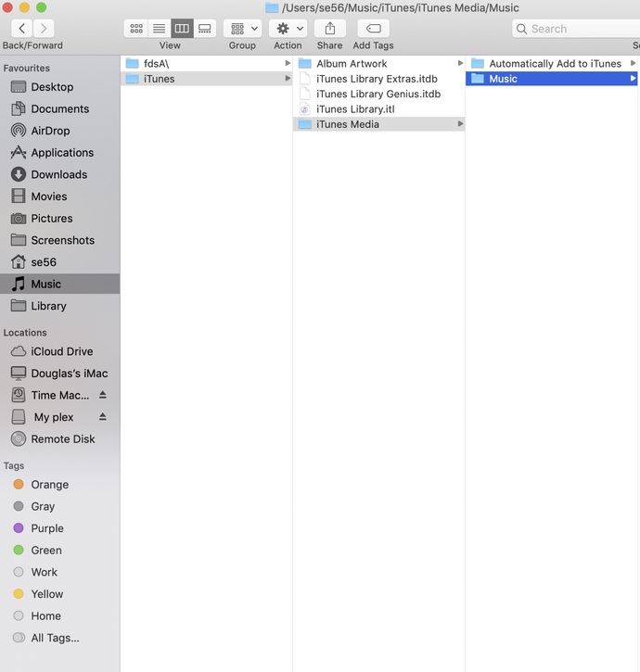
Task: Open Douglas's iMac location
Action: 59,374
